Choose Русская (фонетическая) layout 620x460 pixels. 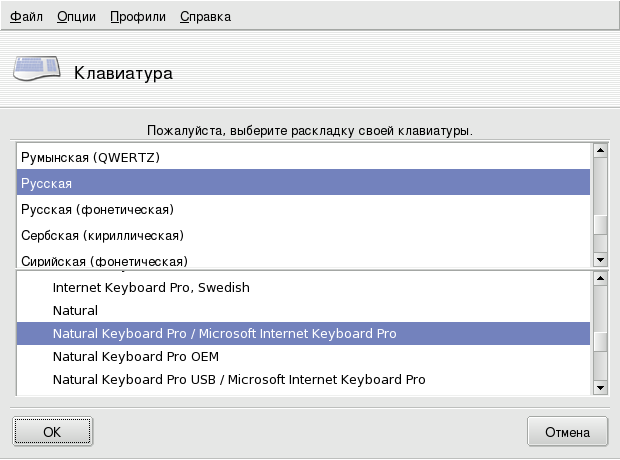(x=98, y=209)
